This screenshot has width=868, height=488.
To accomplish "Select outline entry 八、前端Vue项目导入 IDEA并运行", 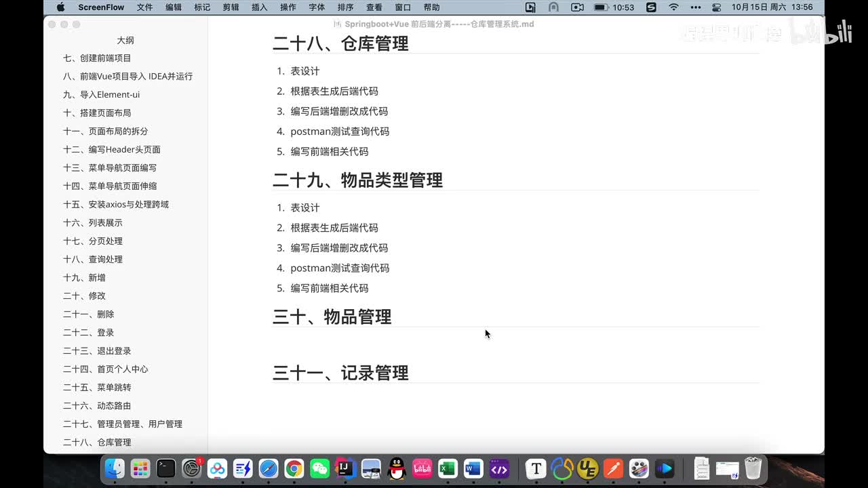I will pyautogui.click(x=127, y=77).
